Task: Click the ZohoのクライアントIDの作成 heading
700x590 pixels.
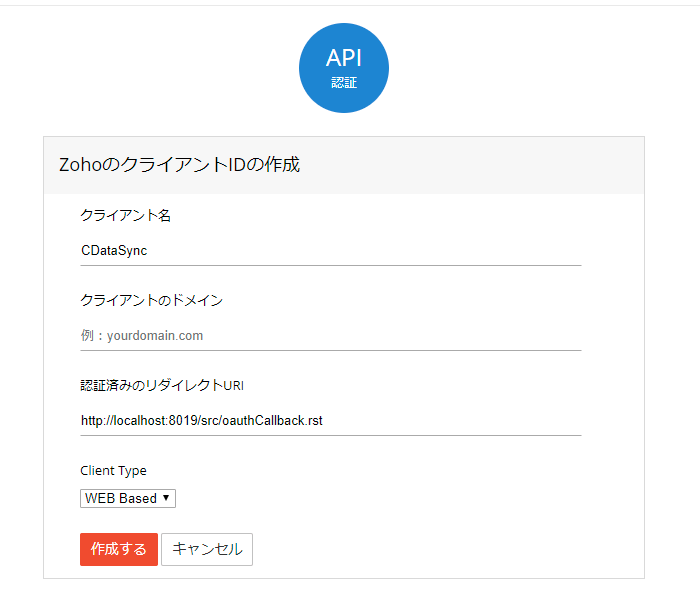Action: (x=180, y=165)
